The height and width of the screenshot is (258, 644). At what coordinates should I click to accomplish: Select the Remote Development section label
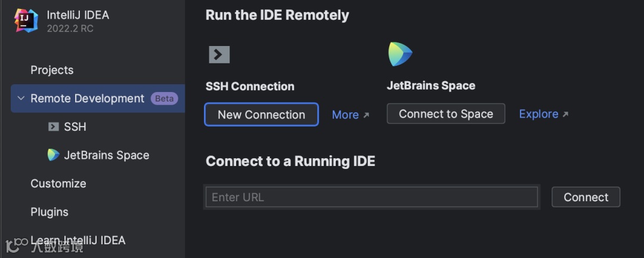coord(87,99)
